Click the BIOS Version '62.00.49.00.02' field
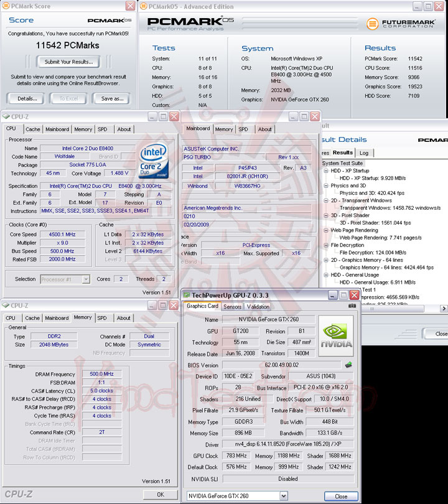This screenshot has width=448, height=504. [x=281, y=365]
